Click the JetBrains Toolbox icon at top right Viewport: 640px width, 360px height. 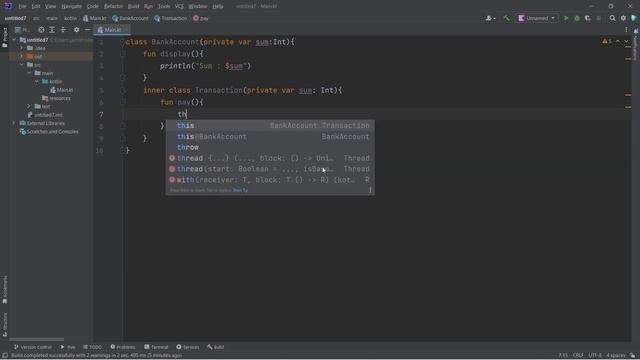click(x=634, y=18)
